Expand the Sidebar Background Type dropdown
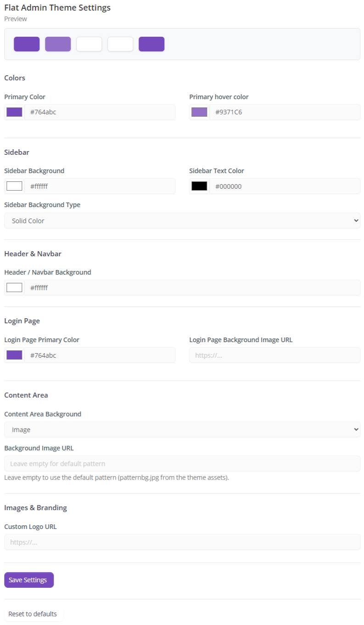Image resolution: width=364 pixels, height=625 pixels. (182, 220)
